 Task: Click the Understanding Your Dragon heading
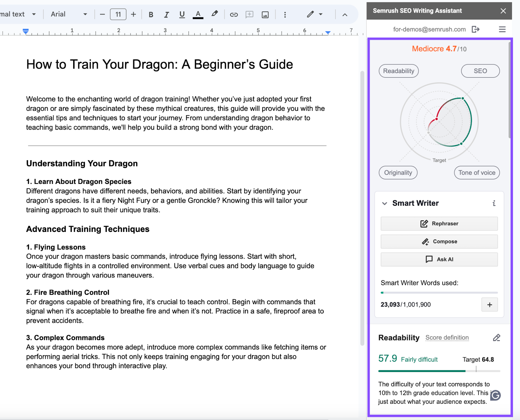82,163
